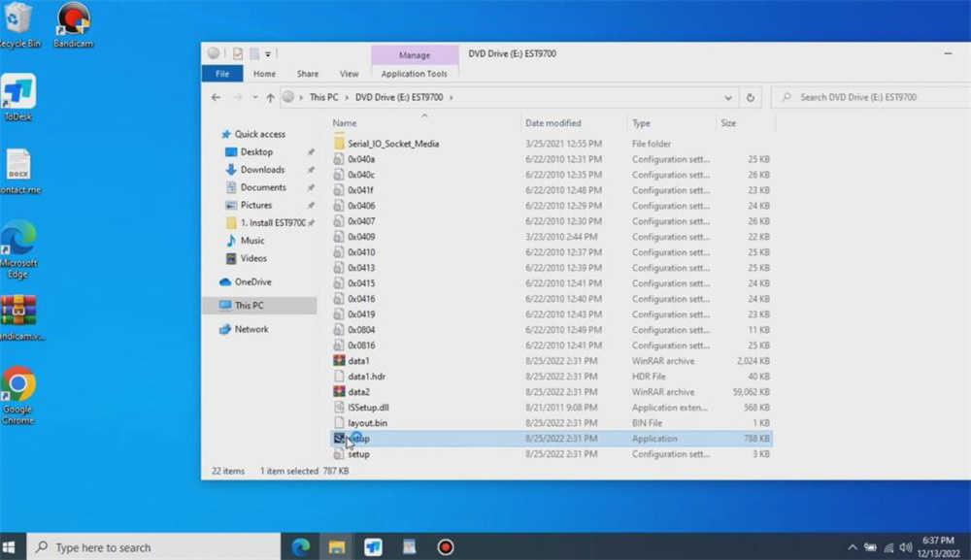Image resolution: width=971 pixels, height=560 pixels.
Task: Select the Bandicam WinRAR archive on desktop
Action: pos(19,318)
